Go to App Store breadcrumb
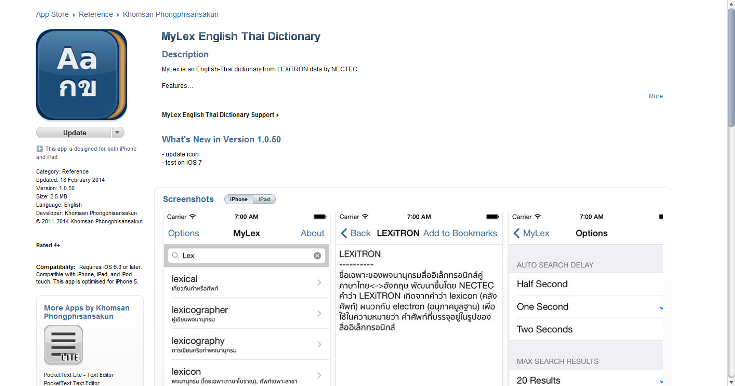The height and width of the screenshot is (386, 735). [52, 15]
